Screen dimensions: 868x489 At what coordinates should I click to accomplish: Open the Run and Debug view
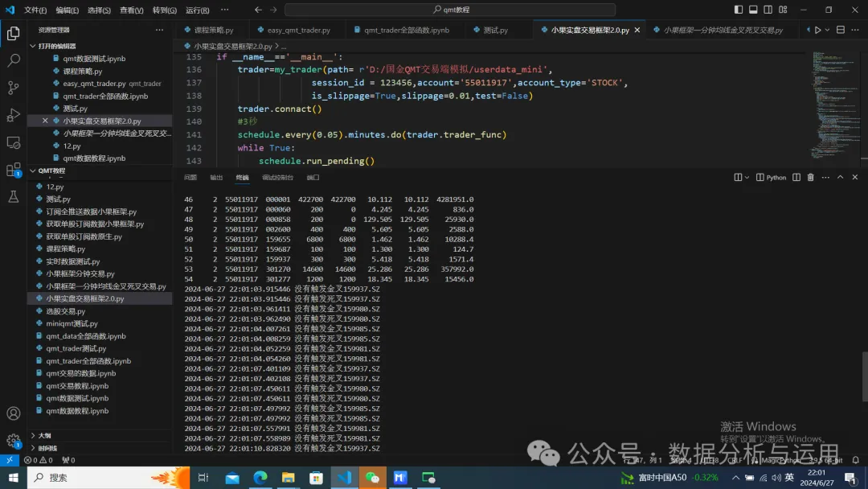(x=14, y=115)
